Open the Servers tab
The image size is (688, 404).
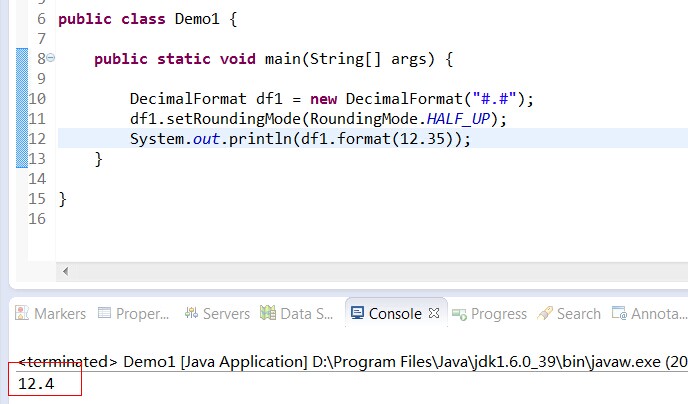pos(217,314)
